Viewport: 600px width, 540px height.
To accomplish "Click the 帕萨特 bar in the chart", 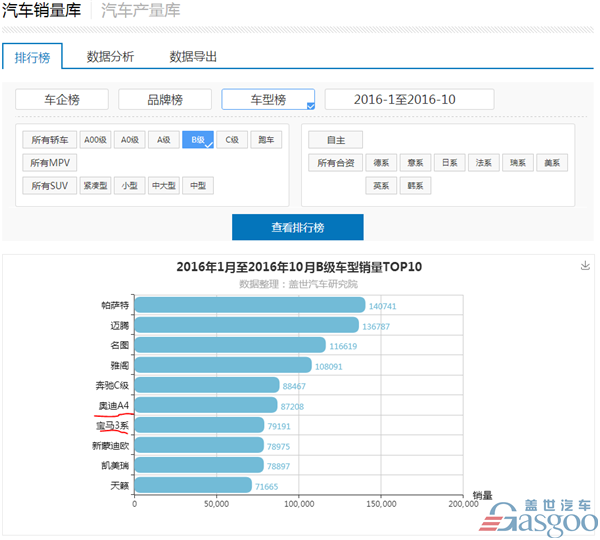I will tap(250, 305).
